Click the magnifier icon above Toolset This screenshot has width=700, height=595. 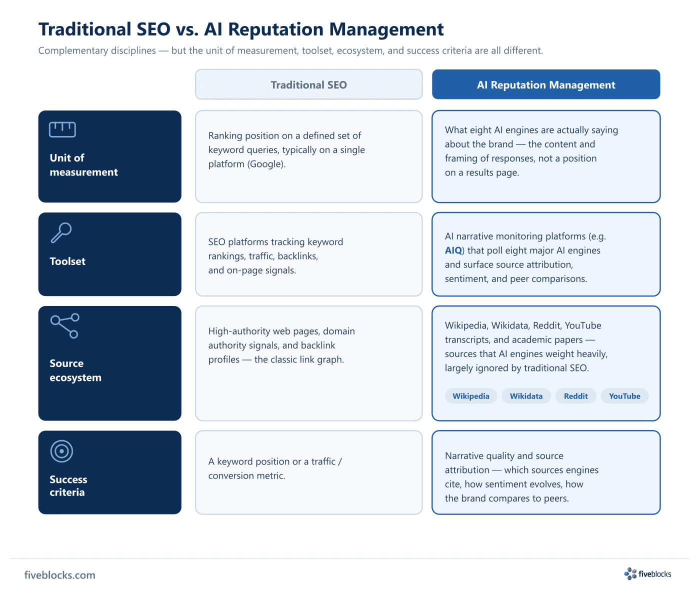61,233
